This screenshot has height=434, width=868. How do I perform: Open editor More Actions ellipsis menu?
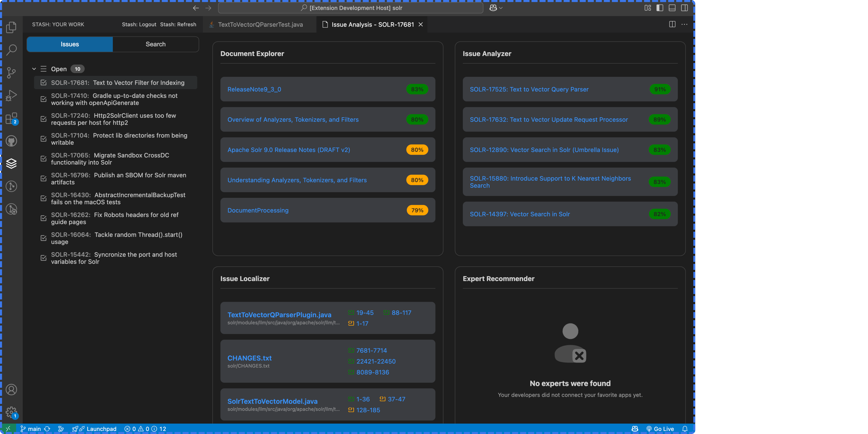684,24
